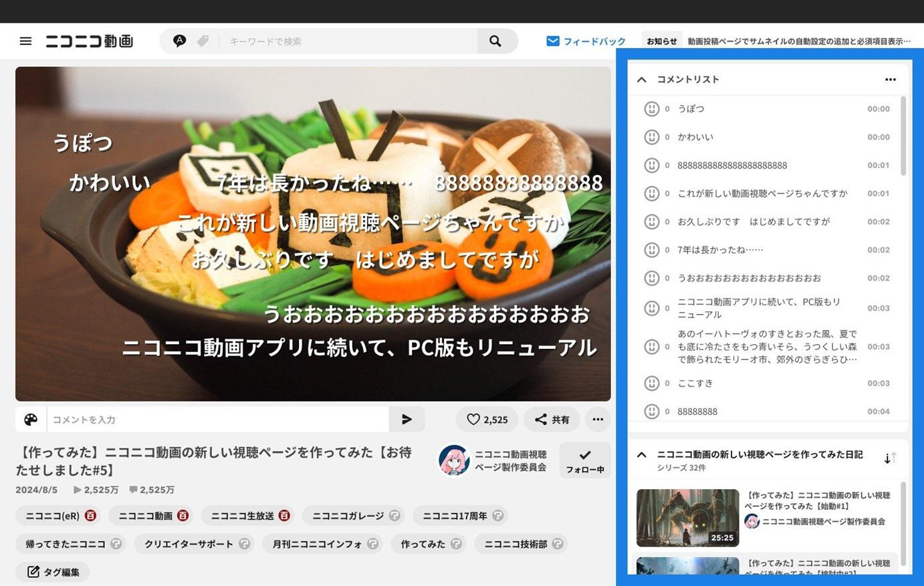This screenshot has height=586, width=924.
Task: Switch to tag search mode icon
Action: click(x=203, y=41)
